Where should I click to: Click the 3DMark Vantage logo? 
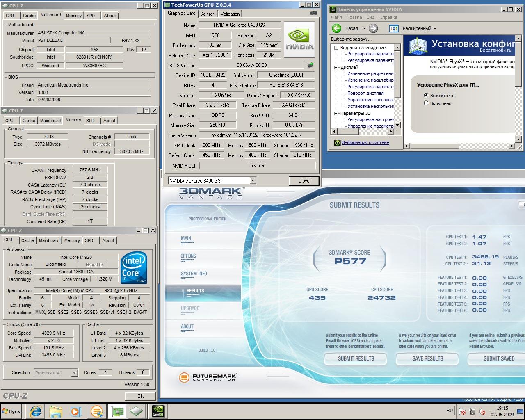(x=212, y=193)
